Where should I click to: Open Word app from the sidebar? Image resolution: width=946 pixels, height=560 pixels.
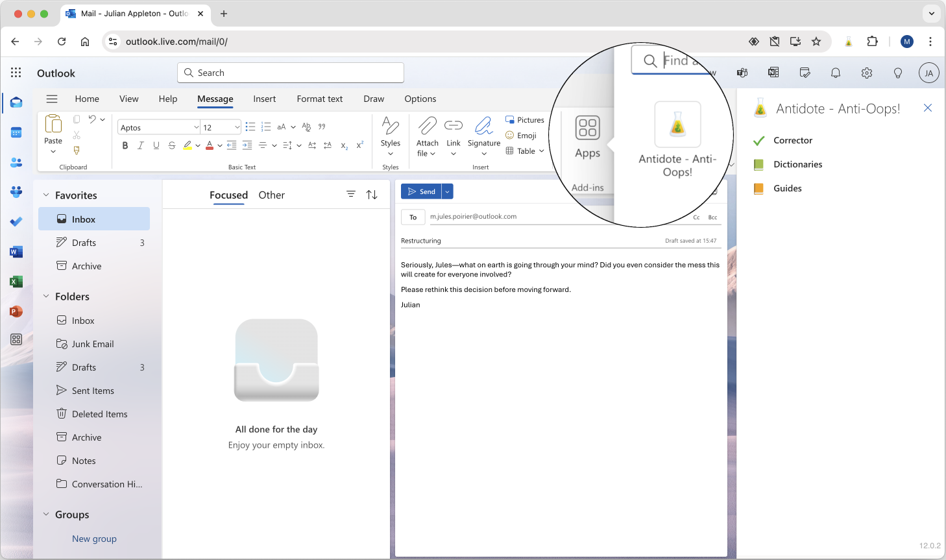click(x=16, y=252)
